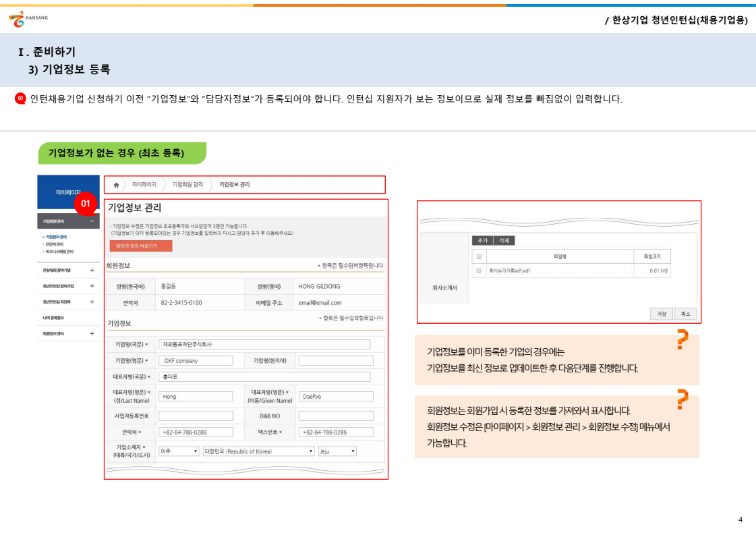The image size is (756, 535).
Task: Open the continent dropdown showing 아주
Action: tap(178, 451)
